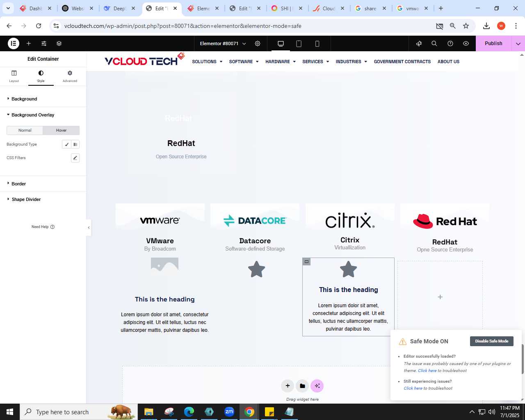Click taskbar search box
The width and height of the screenshot is (525, 420).
78,412
